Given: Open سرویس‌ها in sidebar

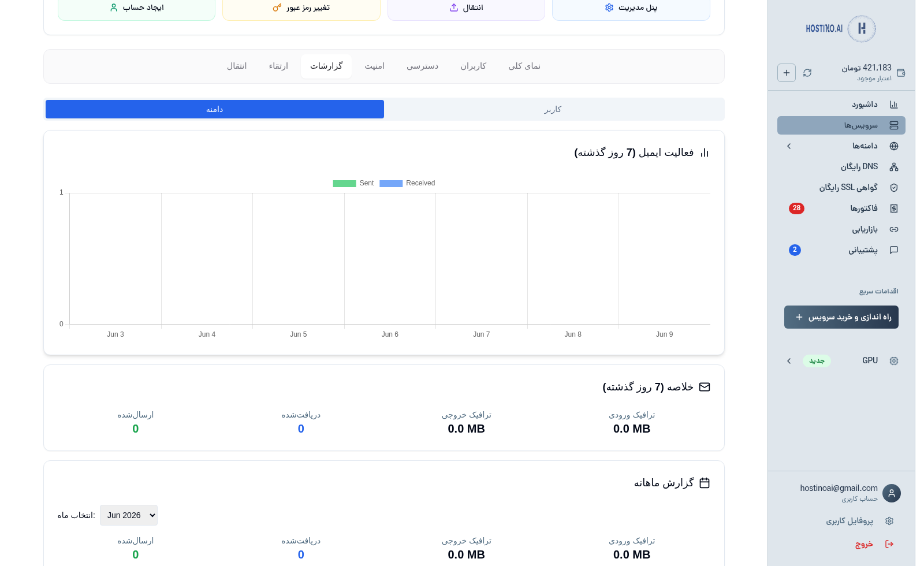Looking at the screenshot, I should click(841, 125).
